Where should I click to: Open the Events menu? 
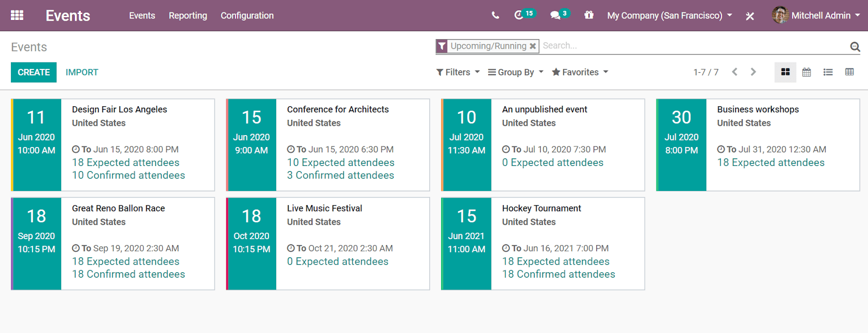tap(142, 16)
